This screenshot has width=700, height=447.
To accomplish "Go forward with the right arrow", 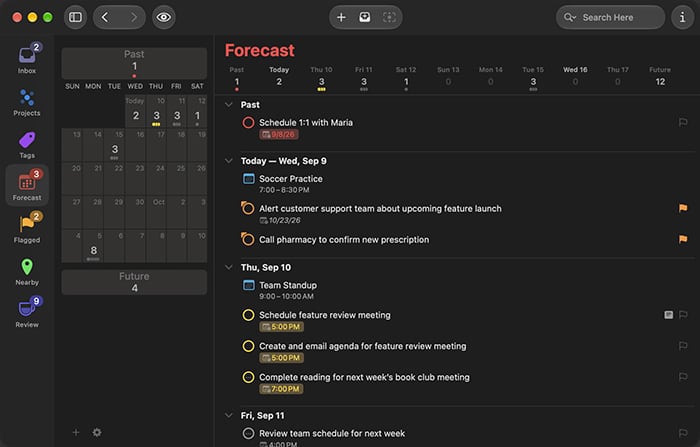I will (x=133, y=17).
